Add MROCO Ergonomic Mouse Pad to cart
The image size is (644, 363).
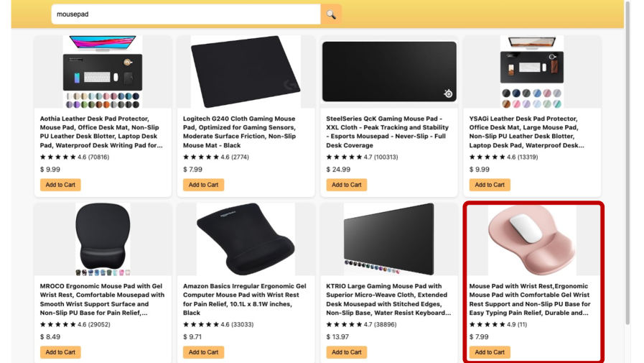coord(60,352)
